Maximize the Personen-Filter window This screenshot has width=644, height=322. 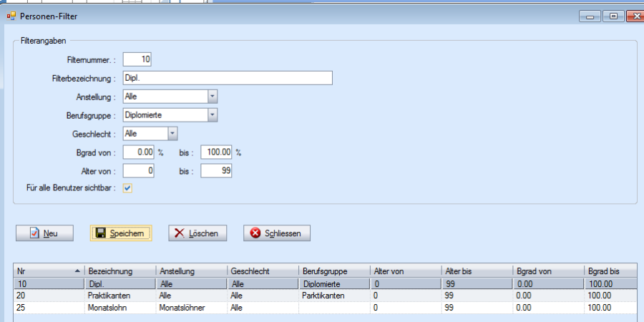click(614, 16)
